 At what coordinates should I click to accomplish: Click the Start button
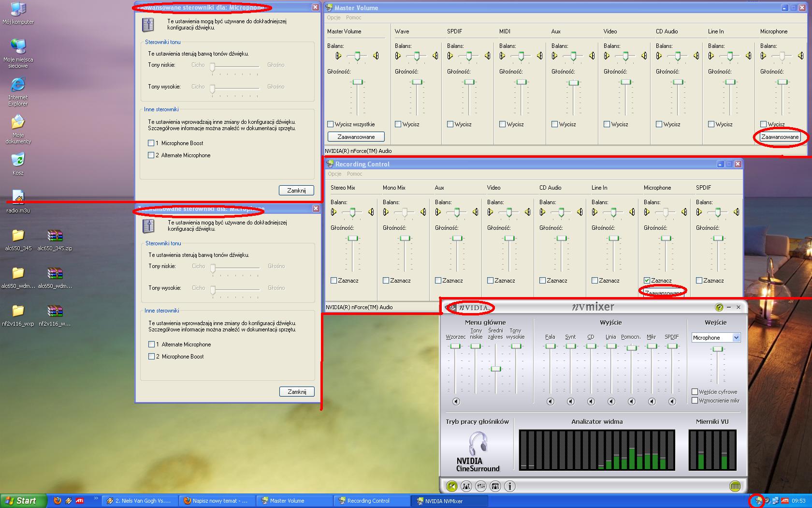coord(23,501)
